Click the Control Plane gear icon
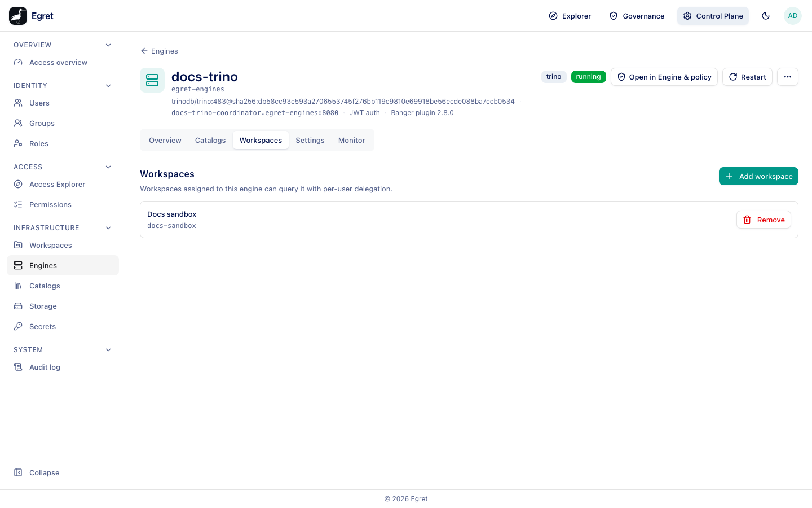This screenshot has height=508, width=812. click(x=687, y=16)
